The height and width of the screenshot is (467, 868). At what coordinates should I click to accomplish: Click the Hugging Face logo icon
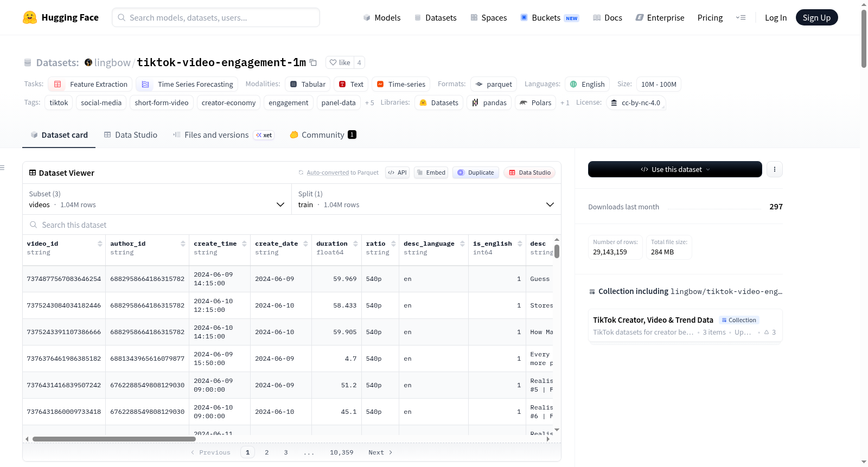(30, 17)
